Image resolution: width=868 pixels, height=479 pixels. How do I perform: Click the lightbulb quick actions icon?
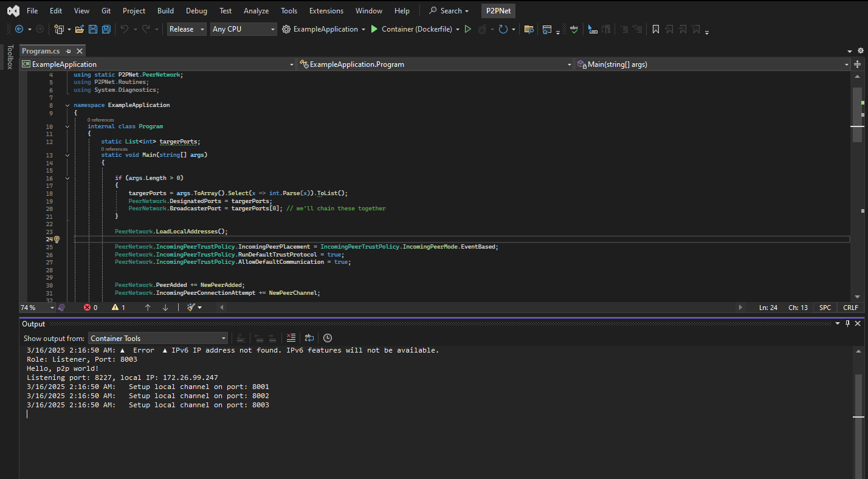pos(57,239)
